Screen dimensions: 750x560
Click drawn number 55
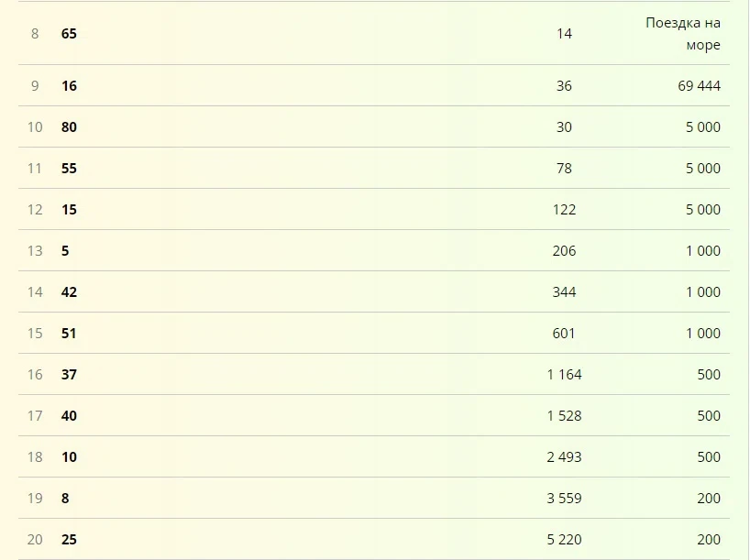tap(69, 169)
